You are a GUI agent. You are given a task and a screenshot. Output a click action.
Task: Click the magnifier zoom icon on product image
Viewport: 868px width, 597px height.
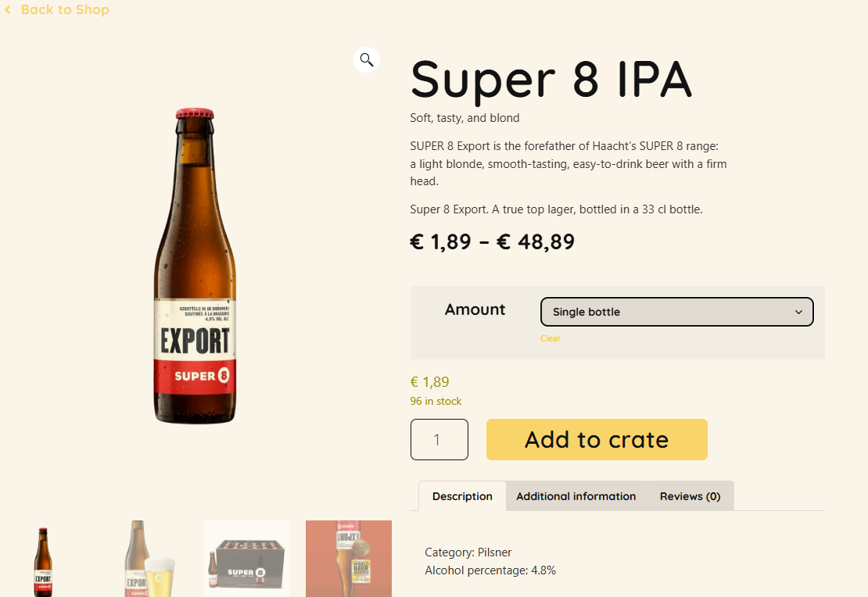(x=367, y=59)
